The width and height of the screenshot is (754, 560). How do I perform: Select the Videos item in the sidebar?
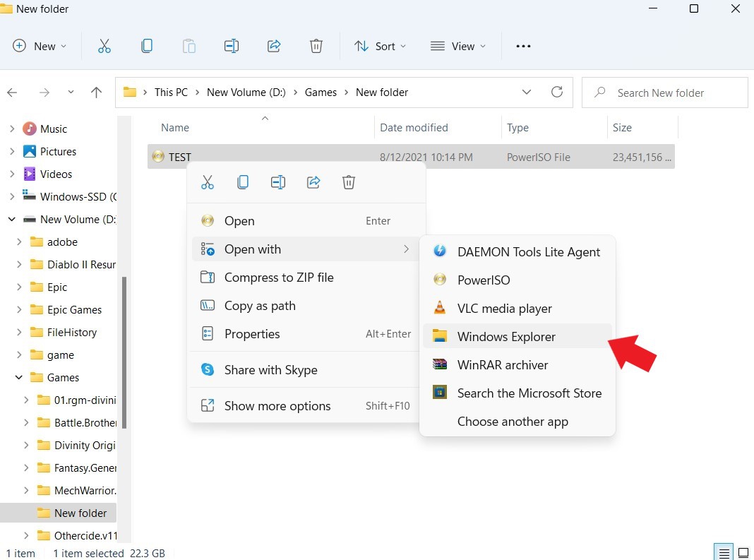[x=58, y=174]
